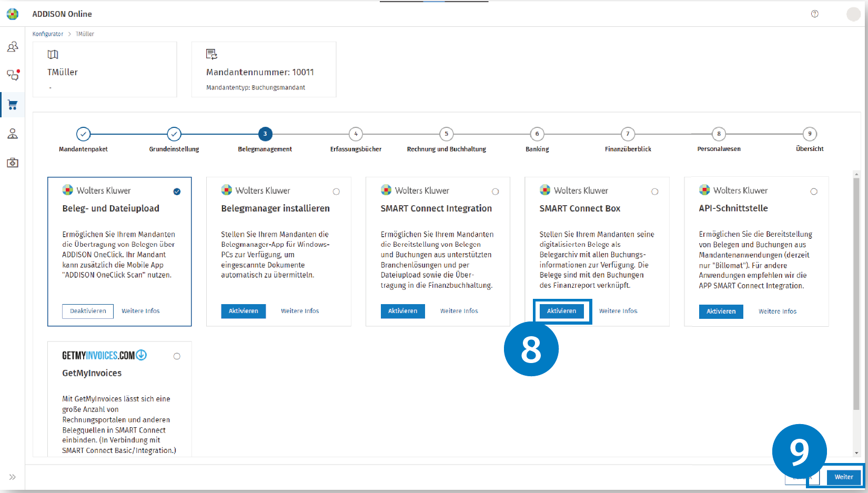Jump to step 5 Rechnung und Buchhaltung
The width and height of the screenshot is (868, 493).
[x=447, y=134]
